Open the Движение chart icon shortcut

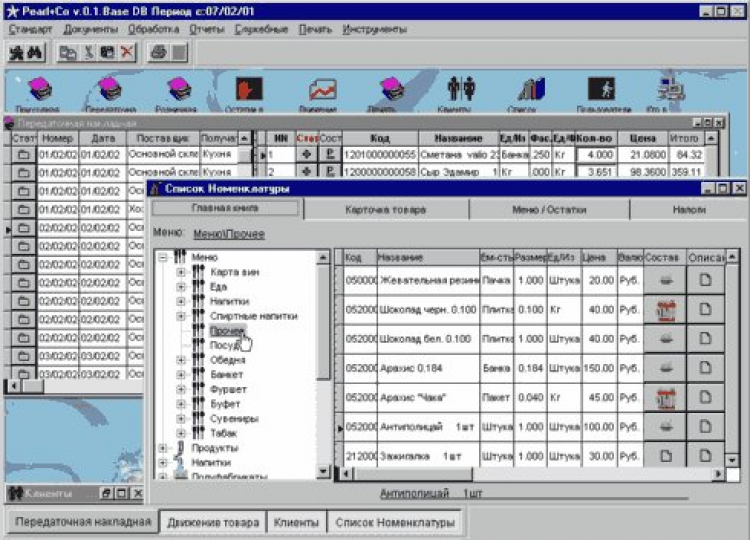(x=322, y=90)
